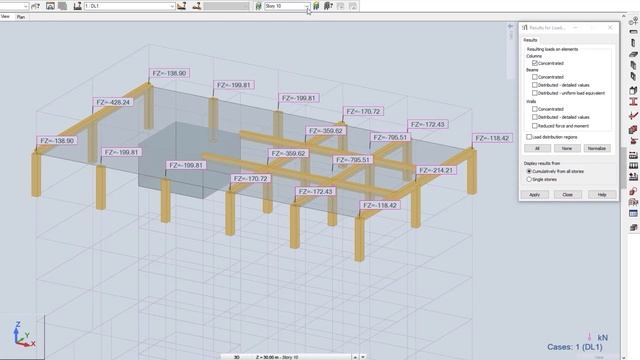Check Beams Concentrated checkbox
Viewport: 640px width, 360px height.
[535, 77]
